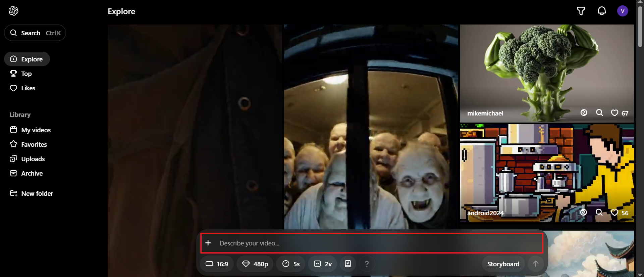Viewport: 644px width, 277px height.
Task: Open the Archive library item
Action: click(26, 173)
